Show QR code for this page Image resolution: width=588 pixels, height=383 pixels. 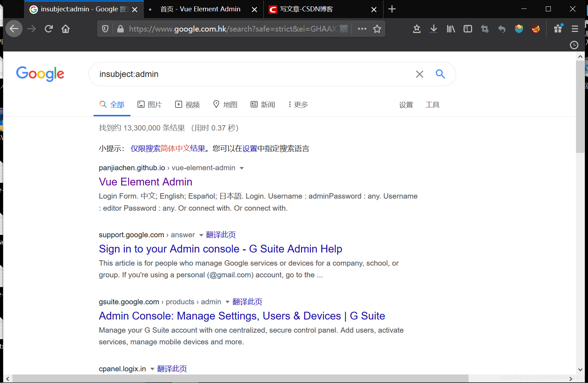coord(344,29)
